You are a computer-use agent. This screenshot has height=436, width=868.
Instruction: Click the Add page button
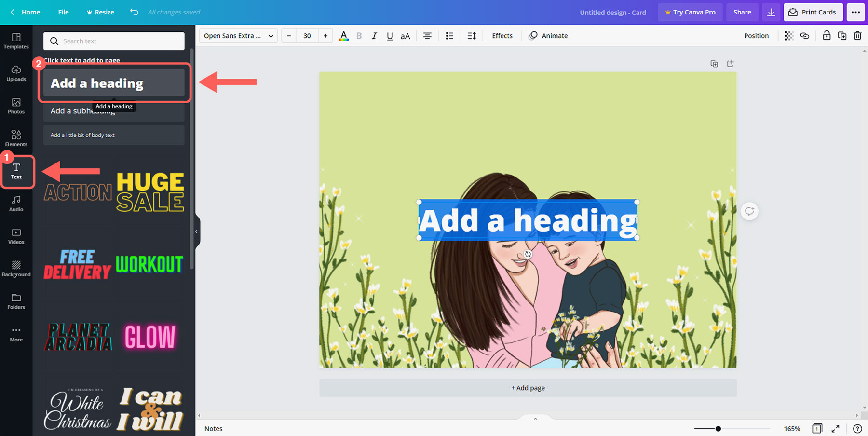point(528,388)
